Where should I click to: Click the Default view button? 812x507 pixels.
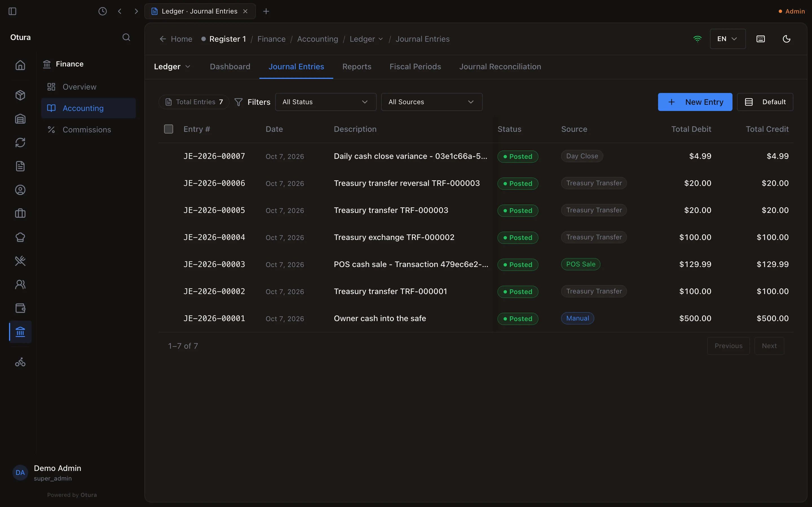tap(765, 102)
